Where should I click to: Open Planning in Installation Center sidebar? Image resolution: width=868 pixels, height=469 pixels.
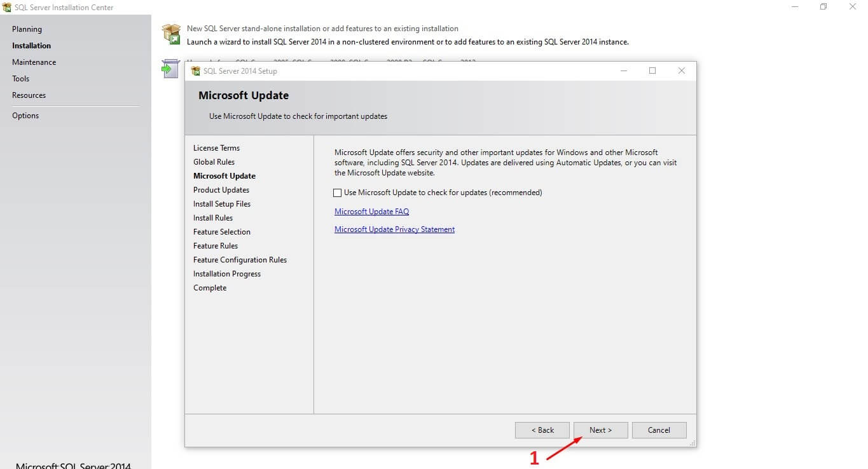[x=27, y=29]
